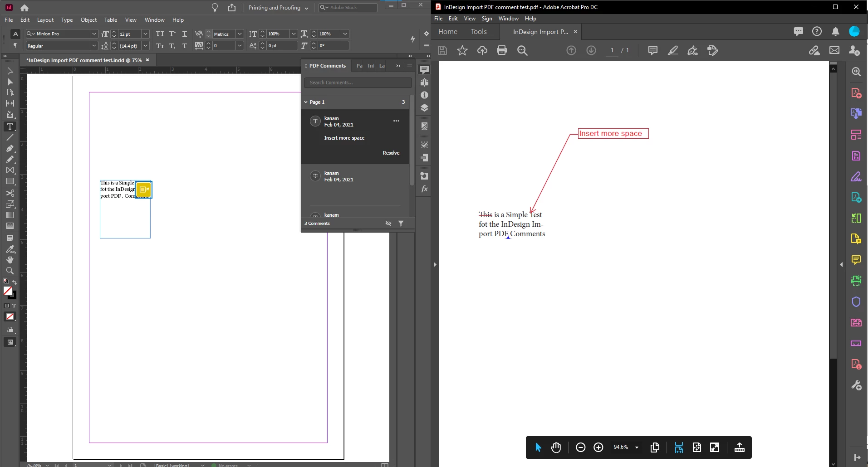The image size is (868, 467).
Task: Open the Layout menu in InDesign
Action: click(45, 20)
